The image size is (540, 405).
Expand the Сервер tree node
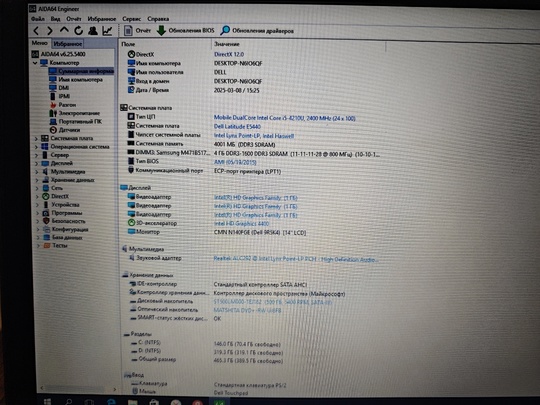[36, 155]
